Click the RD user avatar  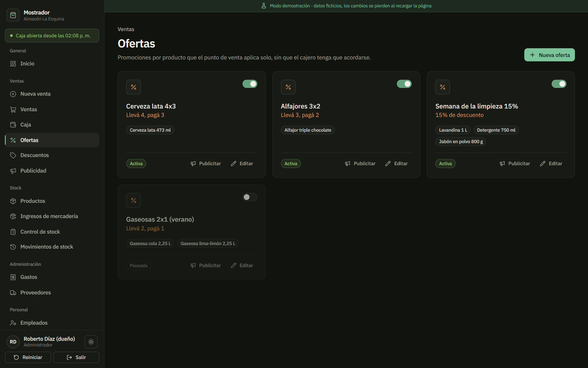tap(13, 342)
